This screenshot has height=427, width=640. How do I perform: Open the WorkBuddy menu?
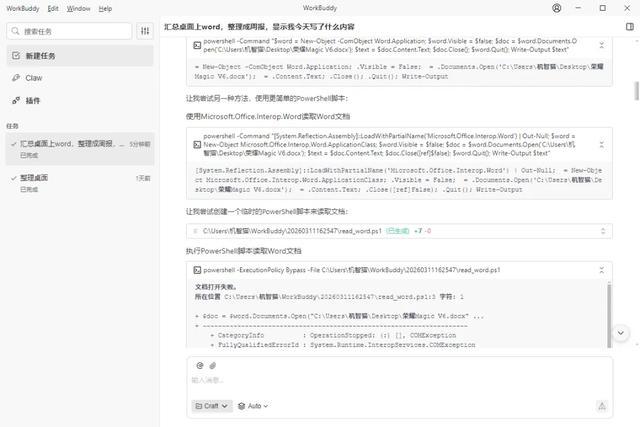23,8
